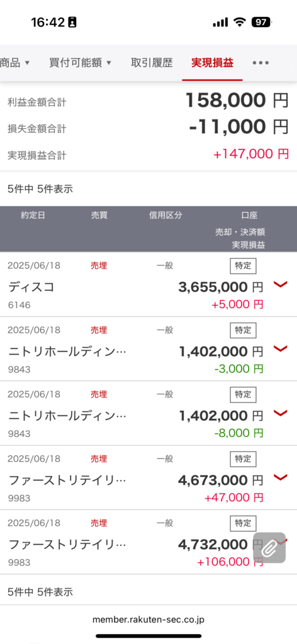Image resolution: width=297 pixels, height=644 pixels.
Task: Expand the ファーストリテイリング row with +47,000 円
Action: [281, 477]
